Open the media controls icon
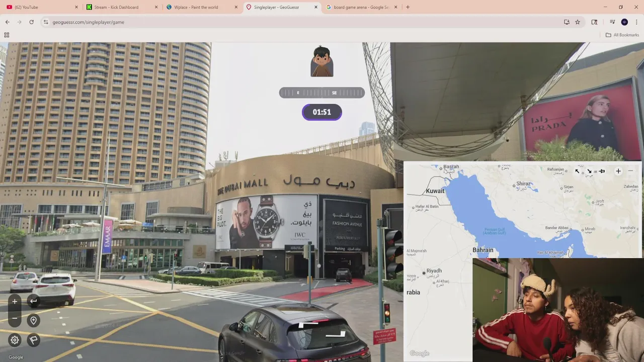644x362 pixels. click(612, 22)
